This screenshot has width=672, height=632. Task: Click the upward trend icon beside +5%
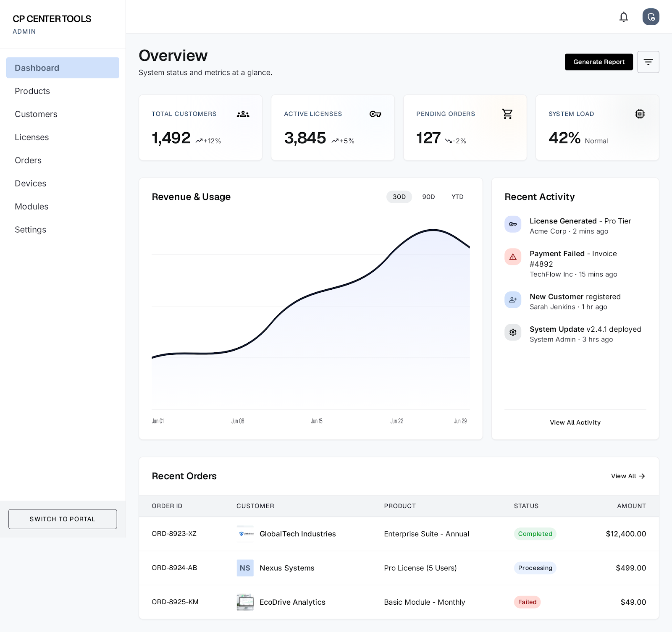[335, 141]
